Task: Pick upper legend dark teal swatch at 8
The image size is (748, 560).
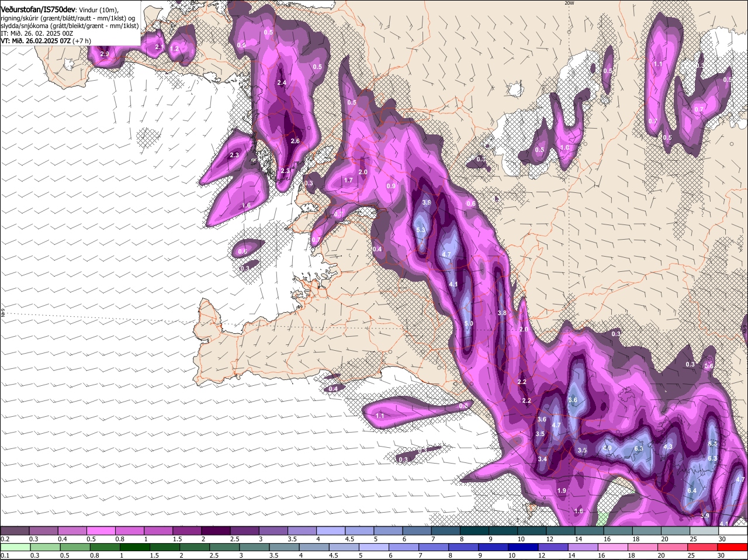Action: click(474, 530)
